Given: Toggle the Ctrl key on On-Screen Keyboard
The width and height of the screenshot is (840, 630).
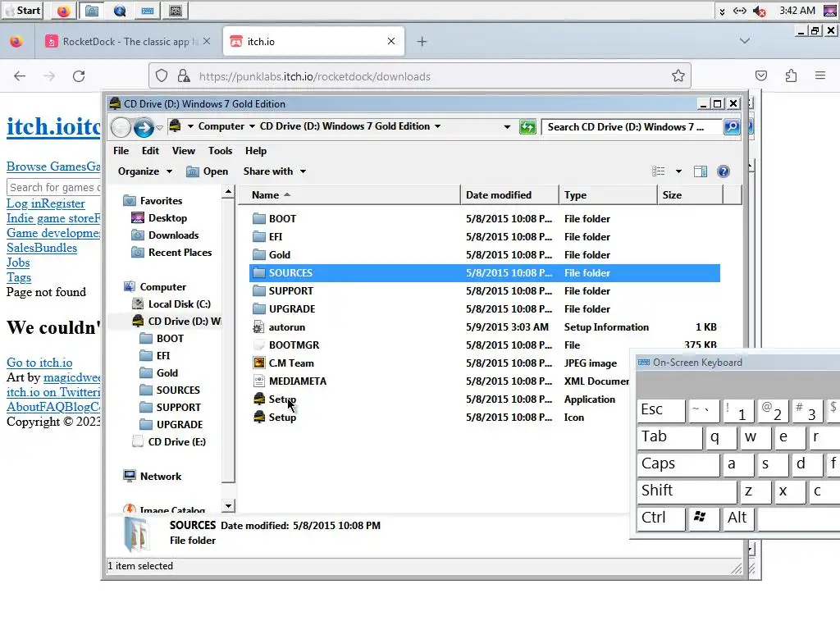Looking at the screenshot, I should 661,518.
